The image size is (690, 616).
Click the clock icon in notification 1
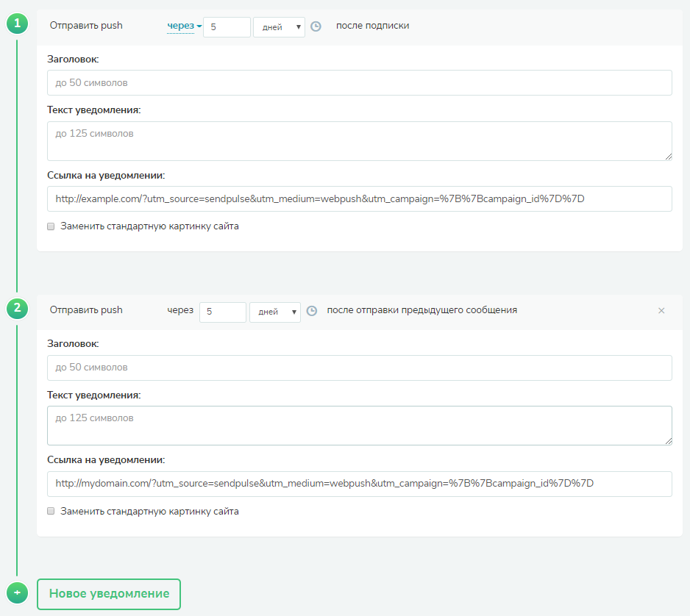coord(316,26)
